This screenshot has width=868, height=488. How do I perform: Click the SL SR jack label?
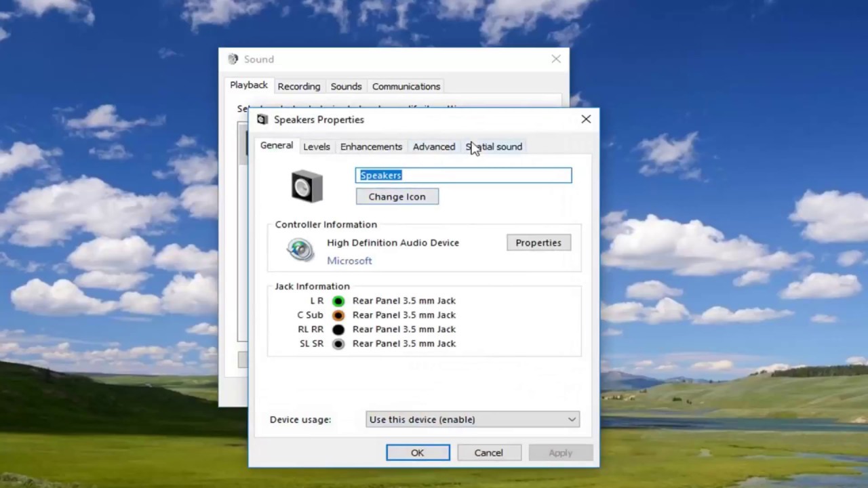[x=312, y=344]
